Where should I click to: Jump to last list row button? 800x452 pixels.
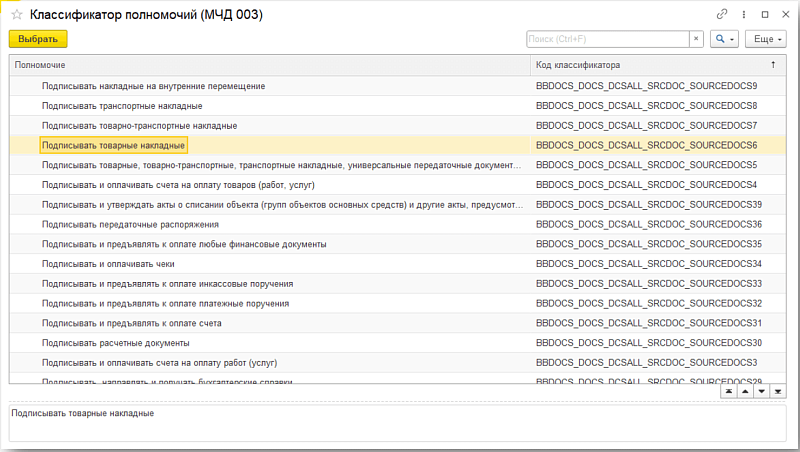tap(778, 391)
